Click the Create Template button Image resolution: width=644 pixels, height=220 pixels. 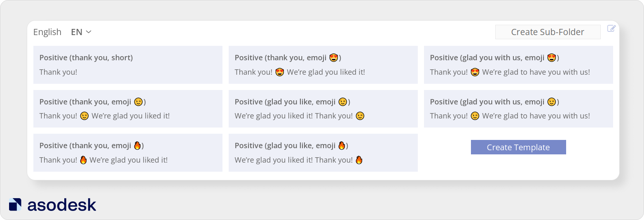pos(518,147)
